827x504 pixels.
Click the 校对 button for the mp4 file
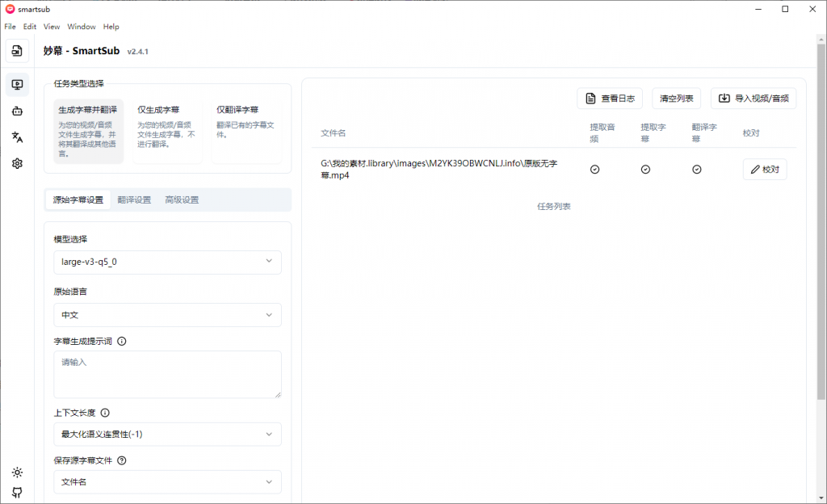pos(764,170)
